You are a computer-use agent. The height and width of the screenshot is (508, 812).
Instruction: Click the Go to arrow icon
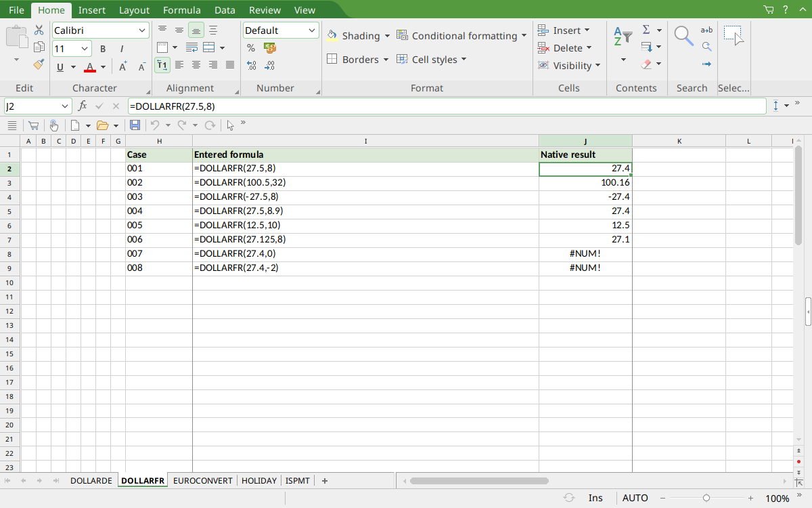(x=706, y=64)
